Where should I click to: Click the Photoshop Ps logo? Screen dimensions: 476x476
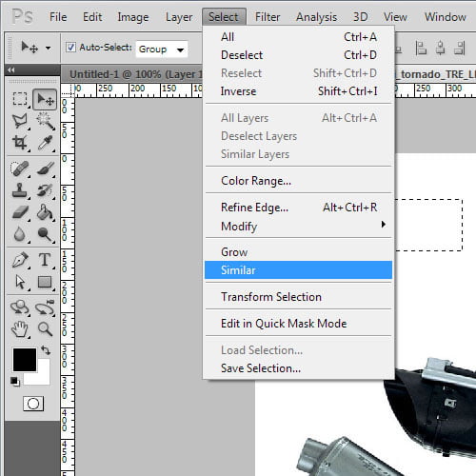click(x=22, y=16)
